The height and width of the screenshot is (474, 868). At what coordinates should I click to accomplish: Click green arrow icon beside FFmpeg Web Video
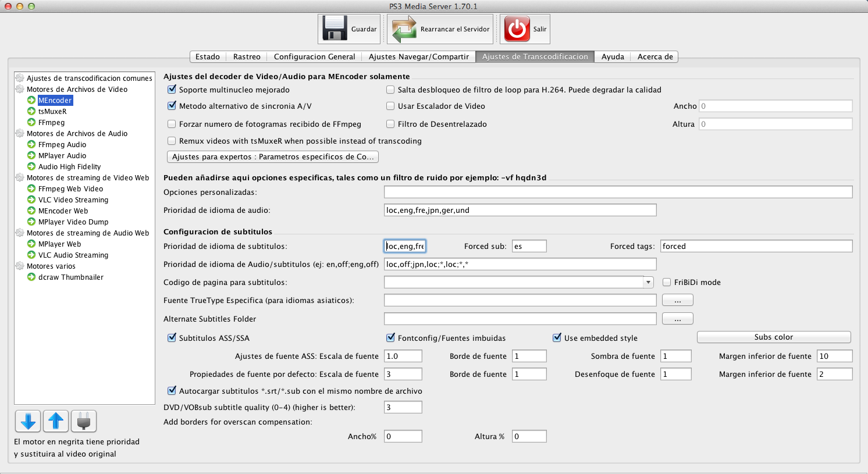tap(32, 188)
